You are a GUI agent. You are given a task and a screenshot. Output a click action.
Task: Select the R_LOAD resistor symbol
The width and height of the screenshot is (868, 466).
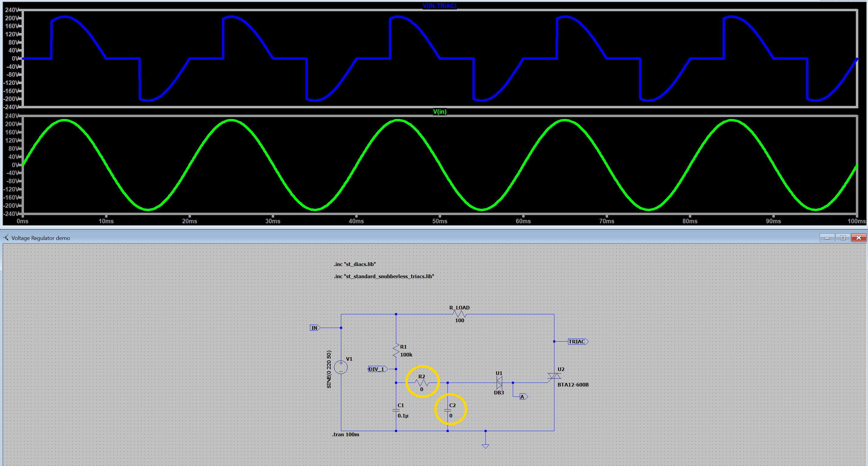(x=460, y=314)
